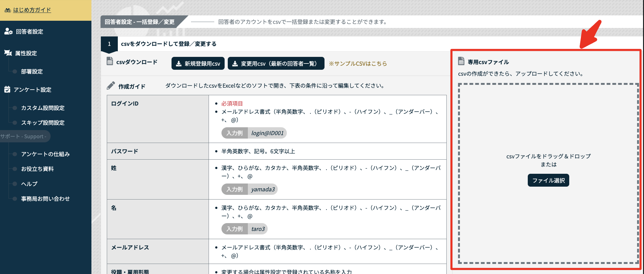This screenshot has height=274, width=644.
Task: Click the step 1 number badge
Action: [109, 44]
